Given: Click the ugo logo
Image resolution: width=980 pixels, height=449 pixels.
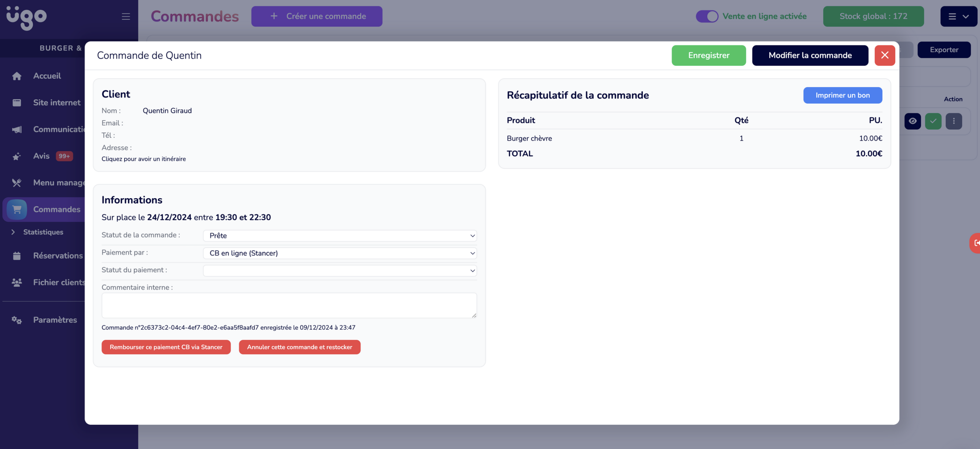Looking at the screenshot, I should click(x=26, y=18).
